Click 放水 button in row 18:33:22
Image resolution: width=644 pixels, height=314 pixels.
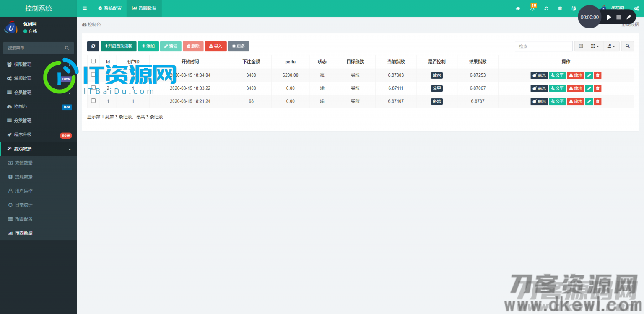tap(575, 88)
